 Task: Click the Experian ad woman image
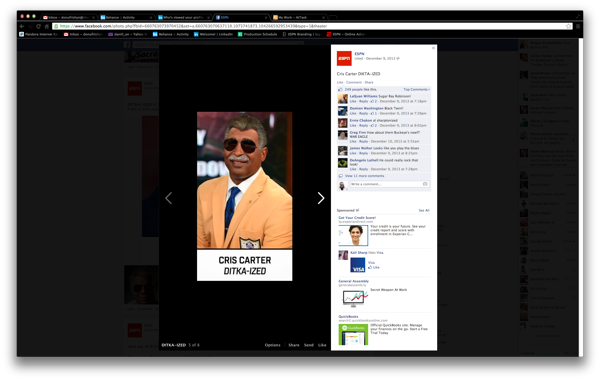point(353,235)
